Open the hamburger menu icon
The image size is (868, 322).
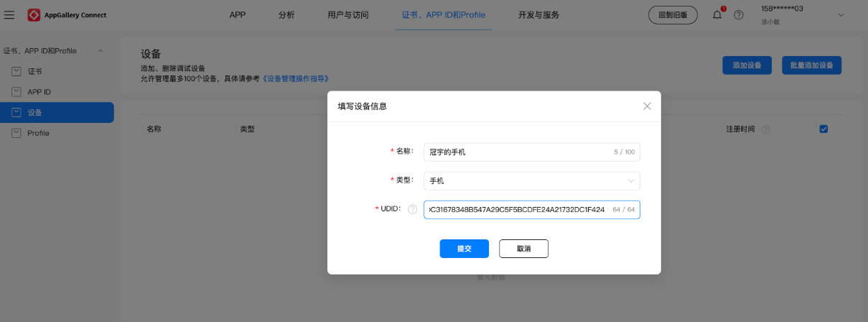(x=9, y=15)
